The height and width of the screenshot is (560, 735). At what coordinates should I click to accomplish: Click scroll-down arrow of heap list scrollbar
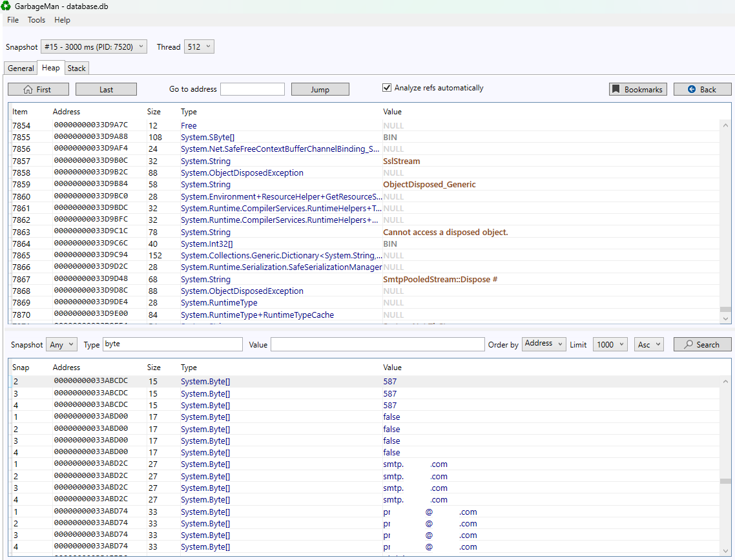point(725,318)
